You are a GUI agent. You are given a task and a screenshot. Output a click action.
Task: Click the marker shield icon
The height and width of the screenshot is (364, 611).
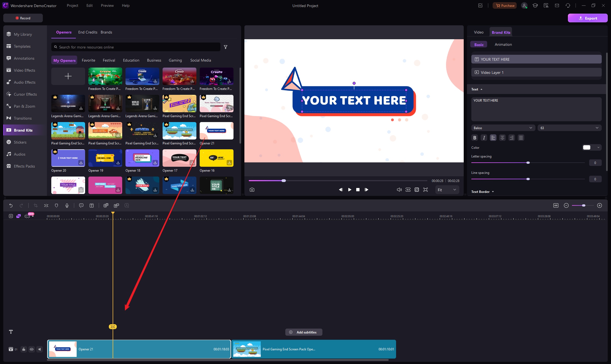[56, 205]
